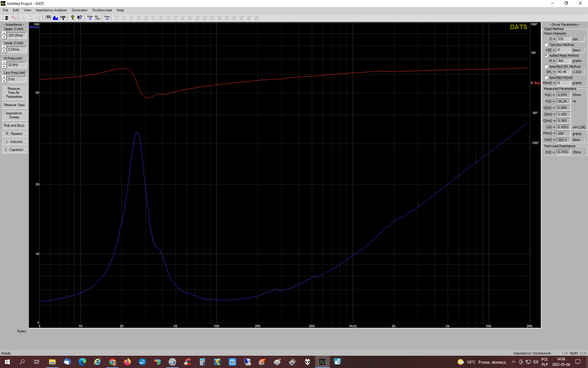This screenshot has width=588, height=368.
Task: Select the Specified SPL Method radio button
Action: (x=546, y=67)
